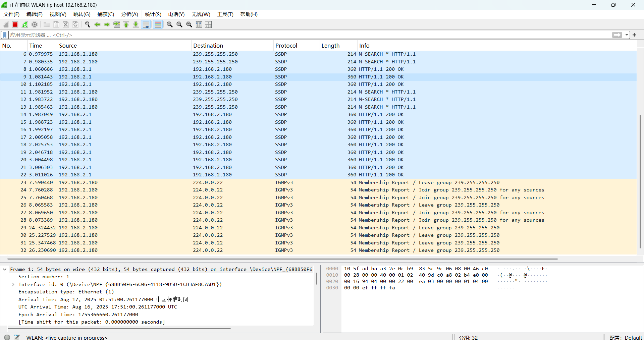The image size is (644, 340).
Task: Open capture options gear icon
Action: [x=35, y=24]
